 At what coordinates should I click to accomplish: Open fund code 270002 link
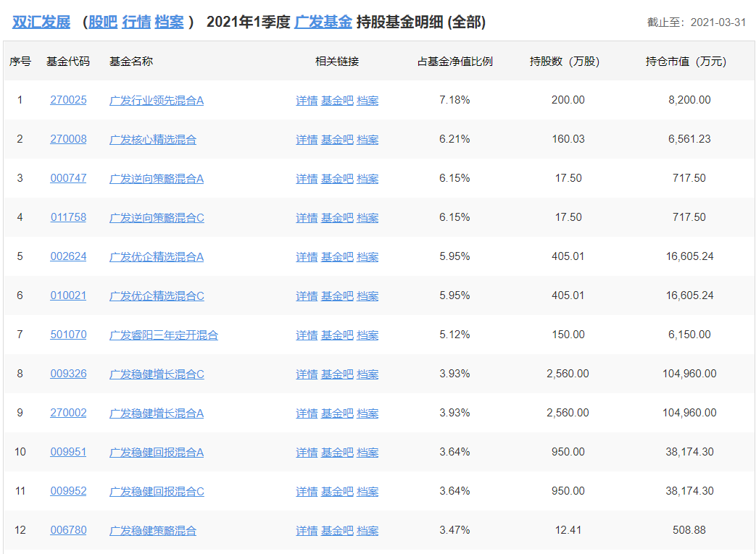point(68,413)
